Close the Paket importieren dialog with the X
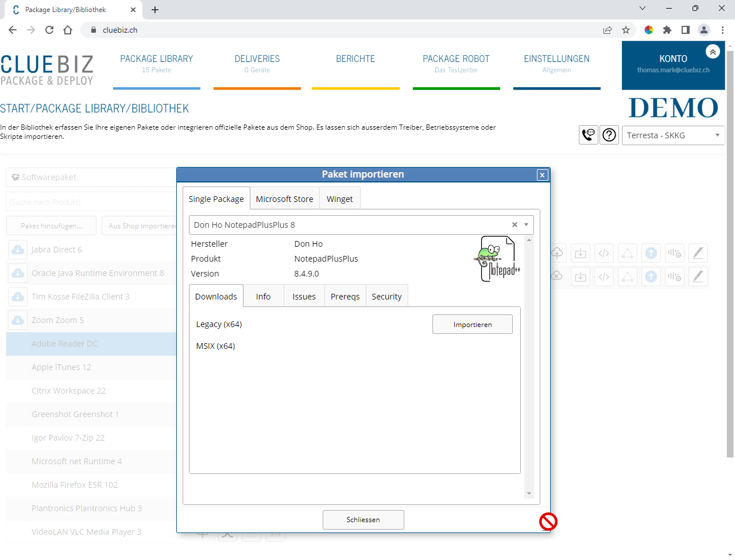735x560 pixels. point(542,175)
